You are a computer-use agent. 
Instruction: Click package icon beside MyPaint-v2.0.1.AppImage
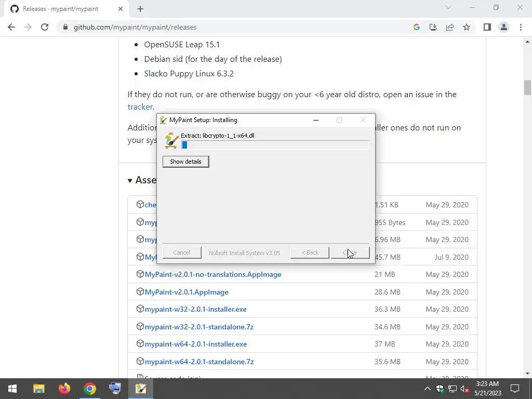coord(140,291)
